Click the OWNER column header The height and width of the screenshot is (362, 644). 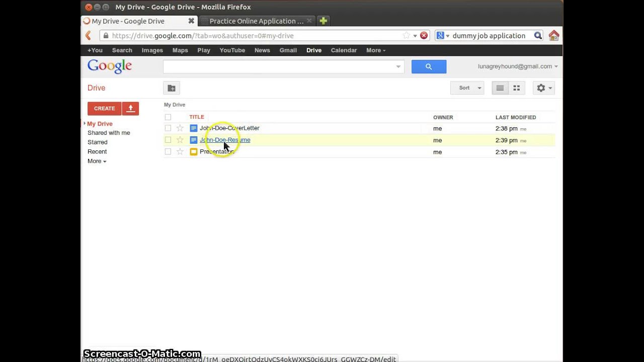point(443,117)
